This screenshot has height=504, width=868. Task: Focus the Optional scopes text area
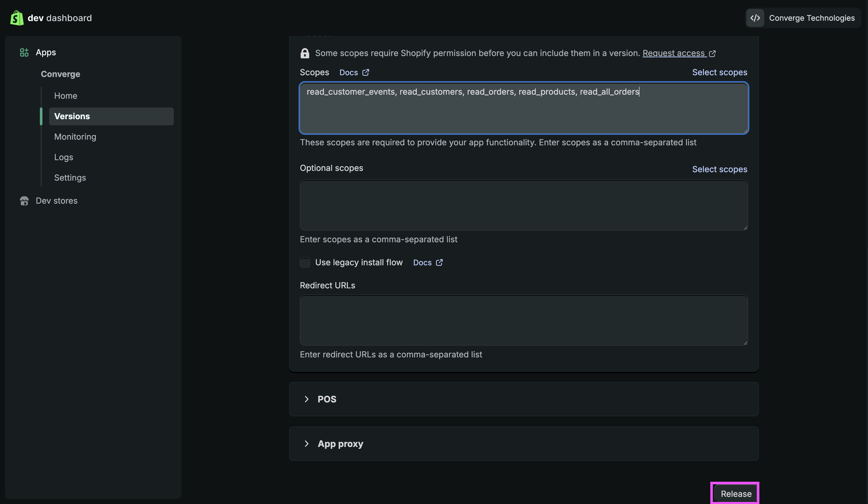coord(523,205)
